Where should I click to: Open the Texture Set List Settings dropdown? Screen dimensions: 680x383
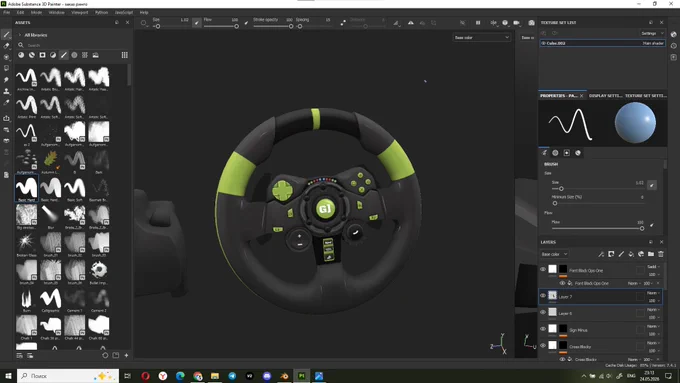pos(652,33)
